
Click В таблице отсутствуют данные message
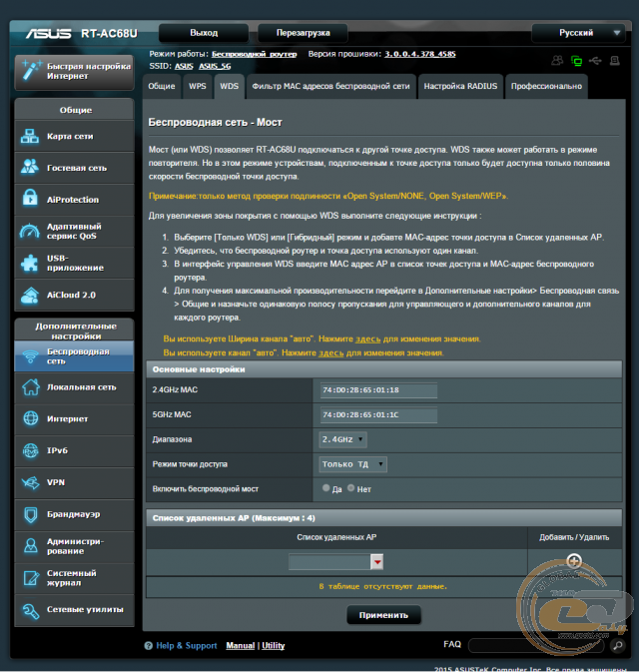pos(383,587)
